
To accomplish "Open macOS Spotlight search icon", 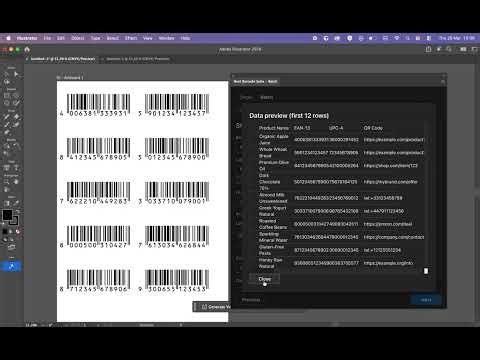I will (408, 38).
